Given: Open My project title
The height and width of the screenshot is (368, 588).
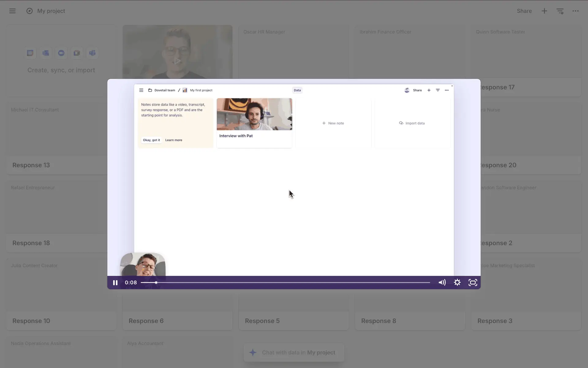Looking at the screenshot, I should click(51, 11).
